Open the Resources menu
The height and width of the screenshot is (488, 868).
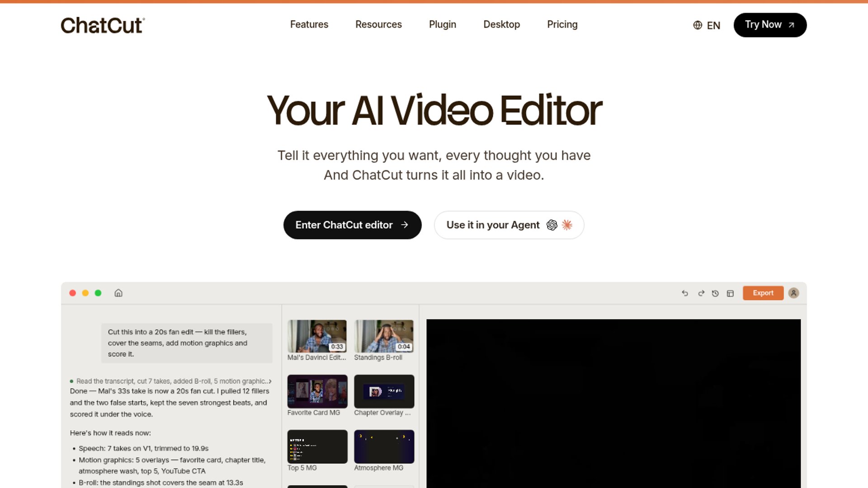[x=378, y=24]
